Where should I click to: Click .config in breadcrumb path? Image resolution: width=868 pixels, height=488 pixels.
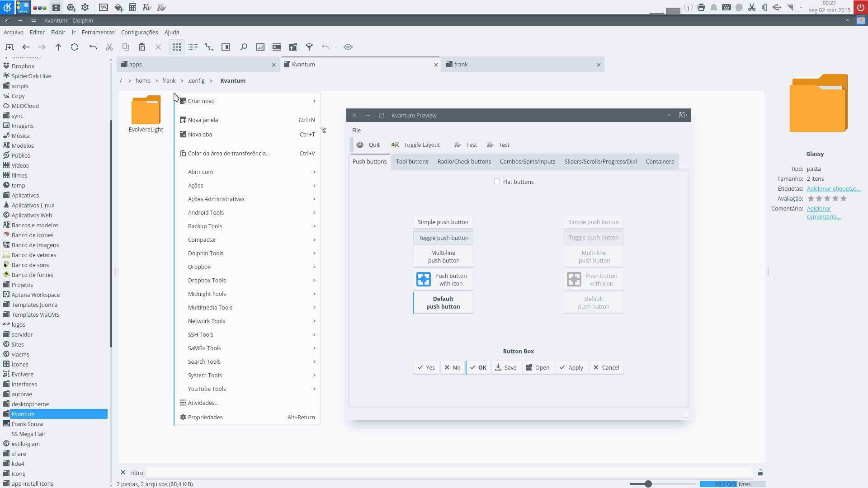(196, 81)
